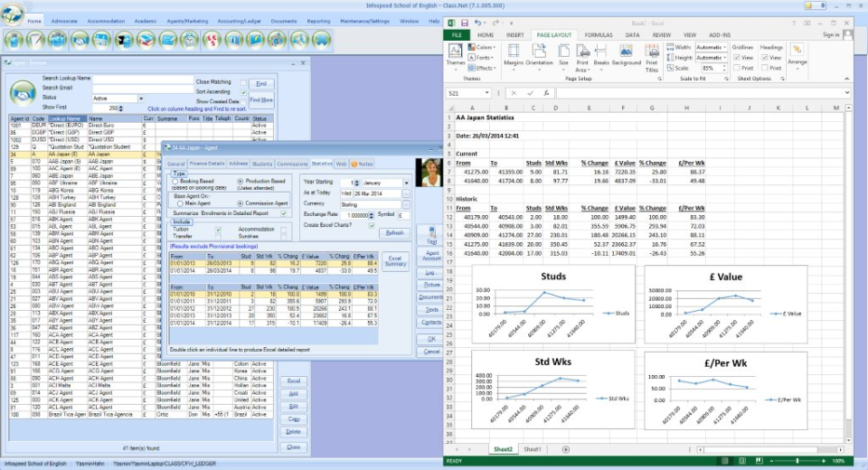The height and width of the screenshot is (470, 868).
Task: Select the Booking Based radio button
Action: click(175, 181)
